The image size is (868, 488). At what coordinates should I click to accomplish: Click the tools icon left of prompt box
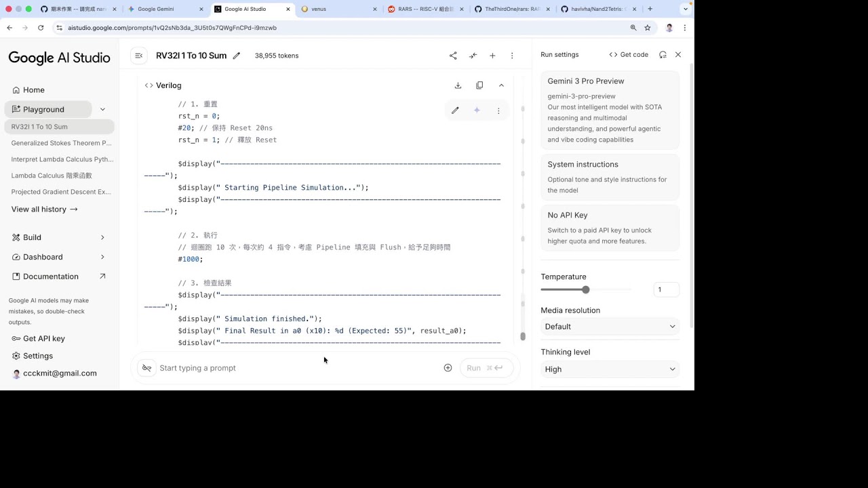pos(146,368)
